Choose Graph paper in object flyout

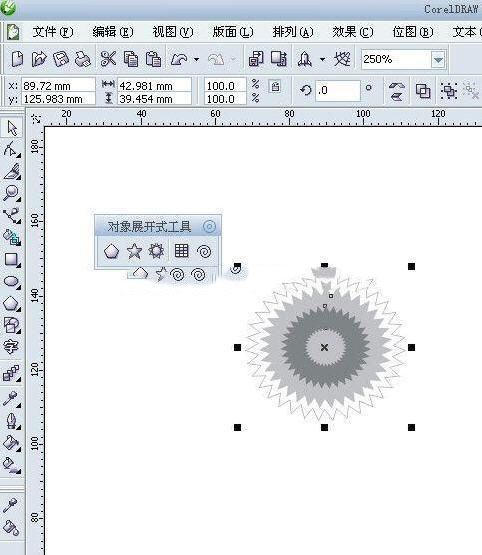[182, 251]
